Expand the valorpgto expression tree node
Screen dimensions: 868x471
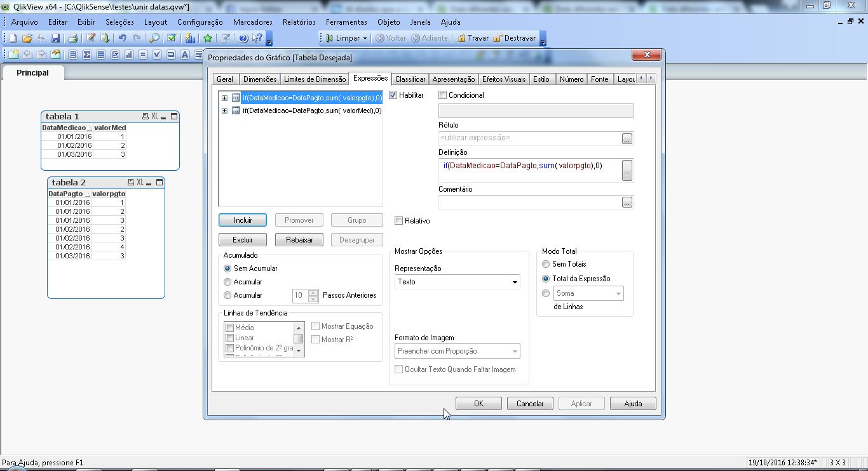click(224, 98)
